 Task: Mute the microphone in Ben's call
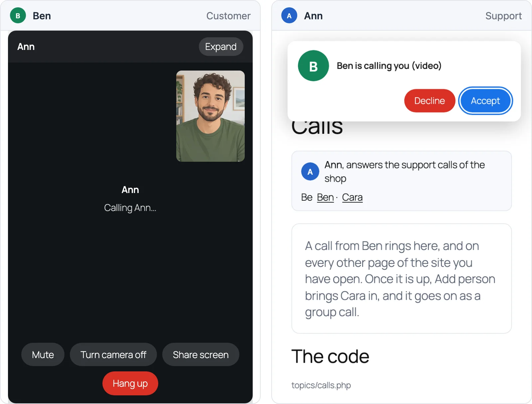pos(43,355)
